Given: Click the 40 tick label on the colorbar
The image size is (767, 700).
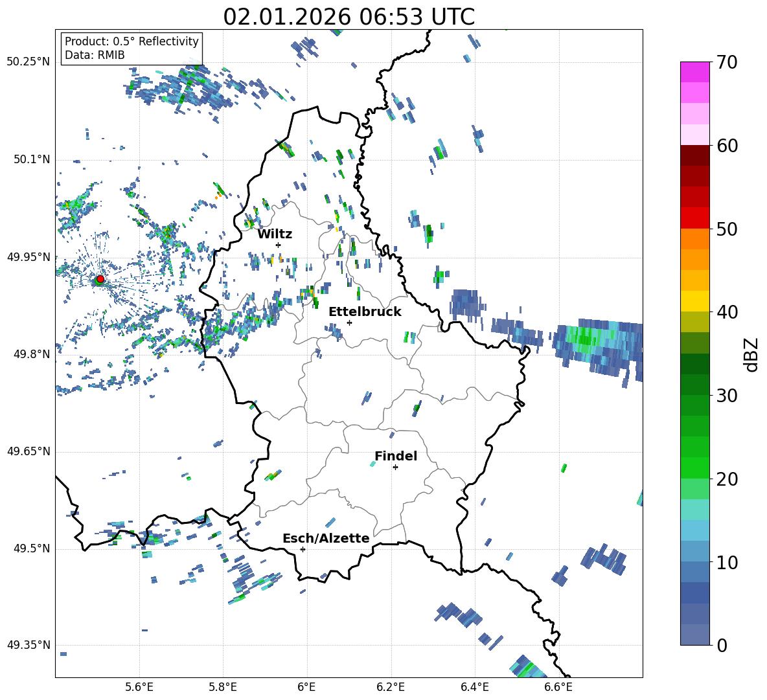Looking at the screenshot, I should click(x=727, y=312).
